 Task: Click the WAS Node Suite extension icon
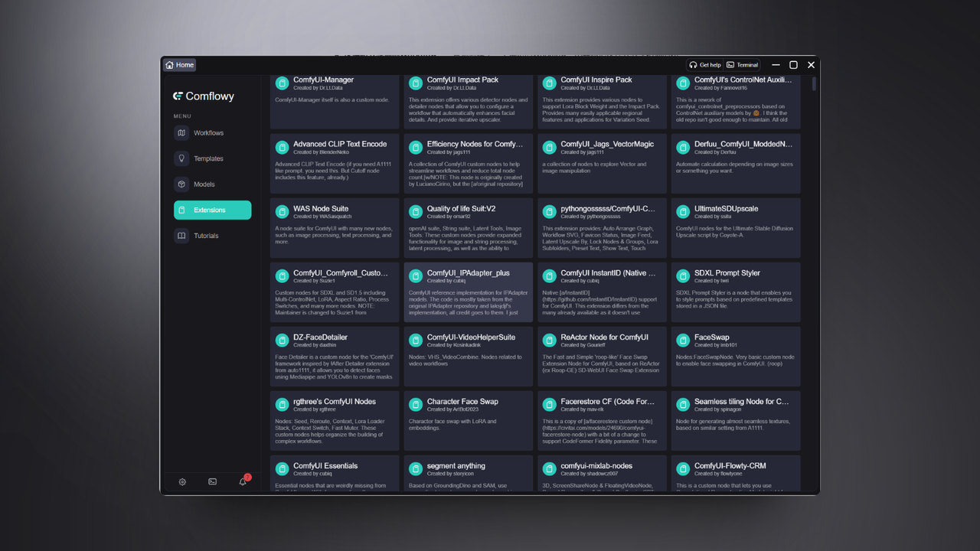pyautogui.click(x=282, y=211)
